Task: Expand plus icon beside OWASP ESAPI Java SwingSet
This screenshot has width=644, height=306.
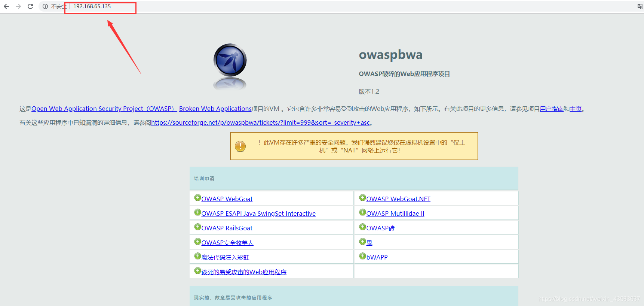Action: pos(197,212)
